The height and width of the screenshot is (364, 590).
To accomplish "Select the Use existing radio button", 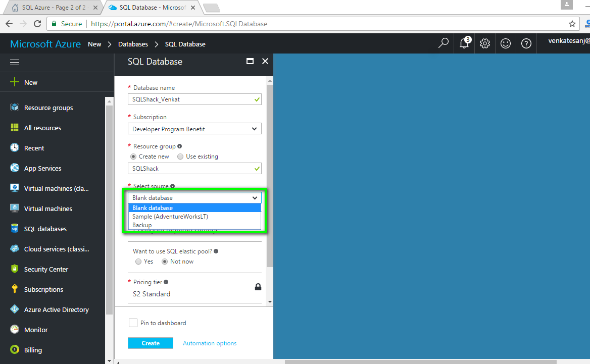I will click(180, 157).
